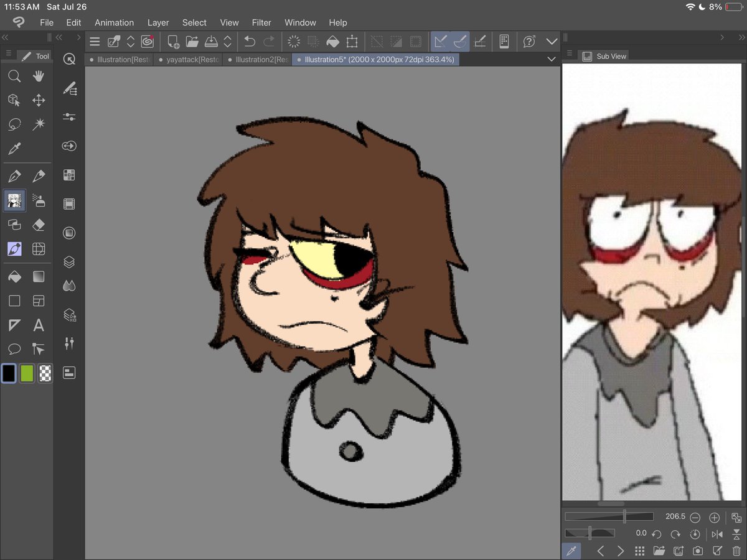Open the Filter menu
747x560 pixels.
(x=261, y=22)
